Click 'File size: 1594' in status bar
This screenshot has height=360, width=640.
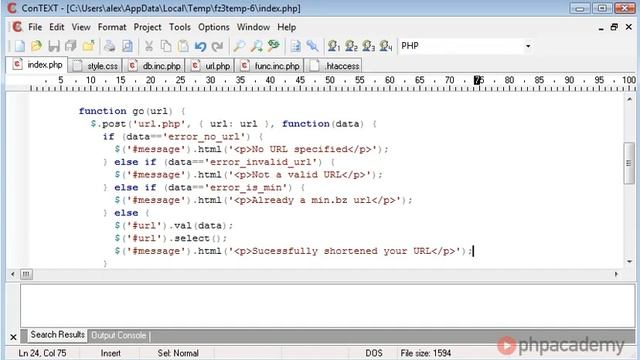tap(425, 353)
